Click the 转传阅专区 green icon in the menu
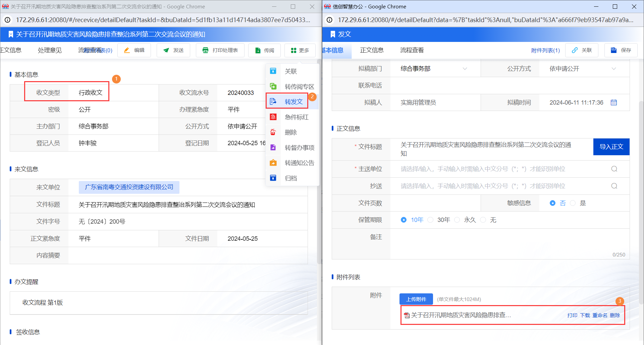 click(273, 87)
